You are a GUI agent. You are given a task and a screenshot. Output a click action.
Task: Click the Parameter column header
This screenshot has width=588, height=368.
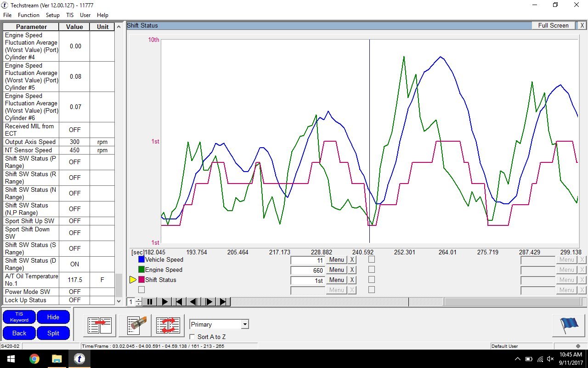(31, 27)
